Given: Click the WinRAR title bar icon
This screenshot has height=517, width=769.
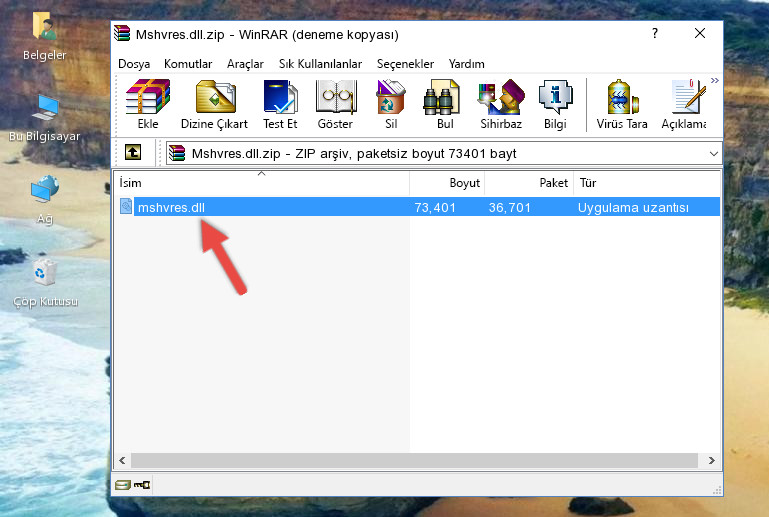Looking at the screenshot, I should [x=123, y=33].
